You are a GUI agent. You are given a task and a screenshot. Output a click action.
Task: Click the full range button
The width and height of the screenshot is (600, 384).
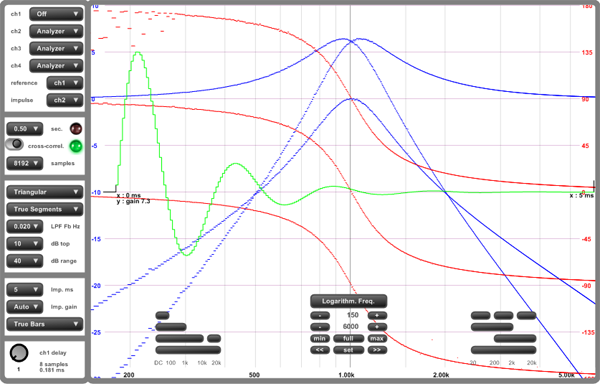(x=349, y=338)
